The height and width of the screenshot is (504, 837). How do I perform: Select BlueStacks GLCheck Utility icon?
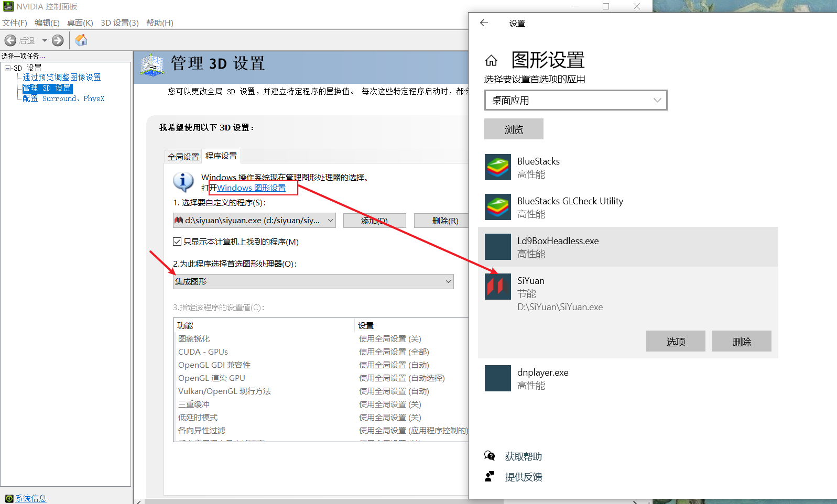[498, 207]
